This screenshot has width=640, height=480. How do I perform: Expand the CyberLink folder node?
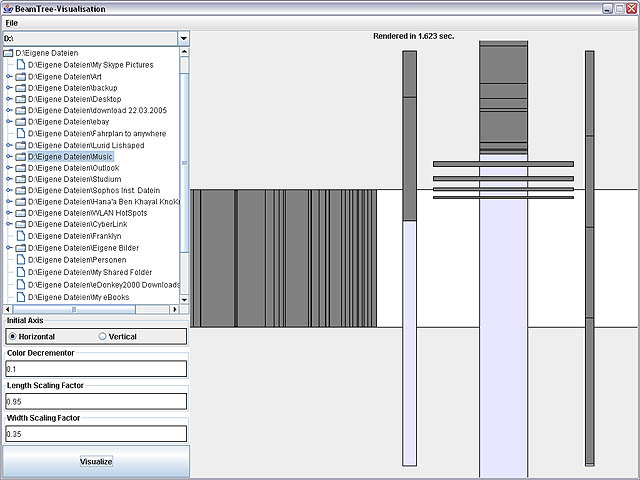click(9, 224)
